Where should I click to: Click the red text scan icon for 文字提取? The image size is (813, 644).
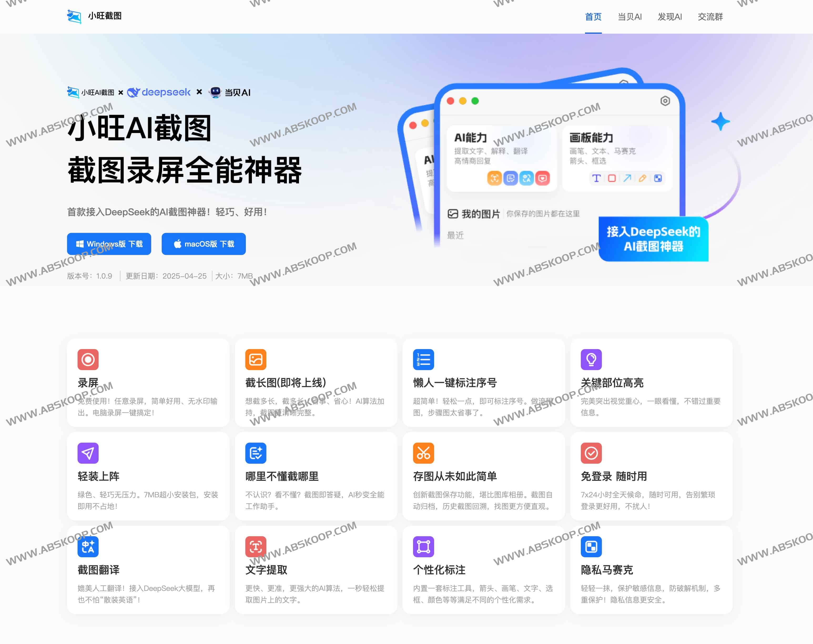(x=256, y=546)
